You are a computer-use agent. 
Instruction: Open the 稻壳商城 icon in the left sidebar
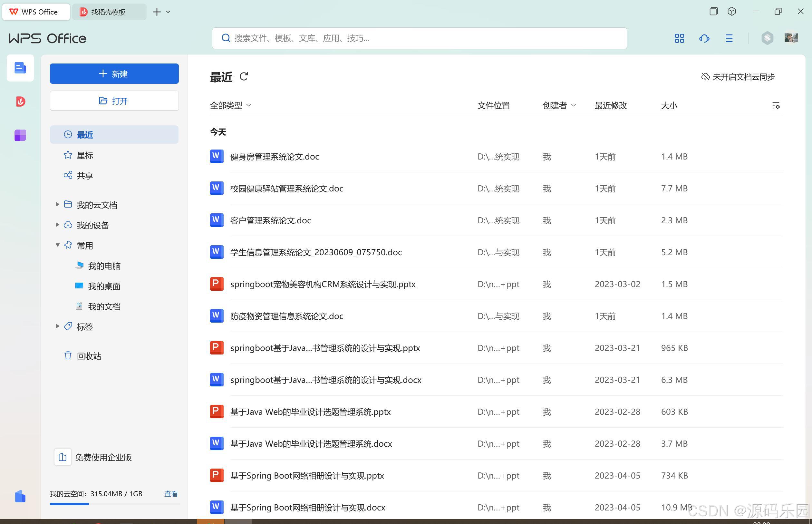click(20, 102)
